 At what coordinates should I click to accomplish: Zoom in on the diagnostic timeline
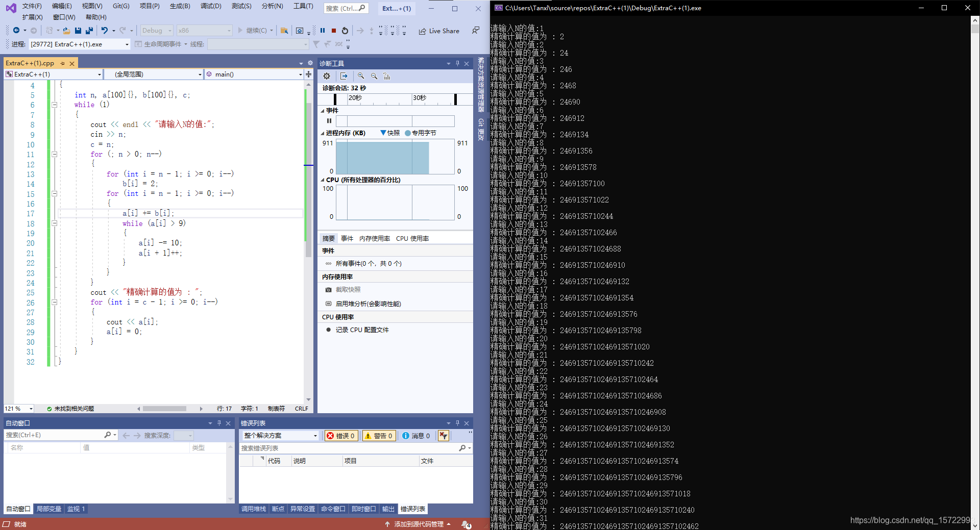[361, 76]
